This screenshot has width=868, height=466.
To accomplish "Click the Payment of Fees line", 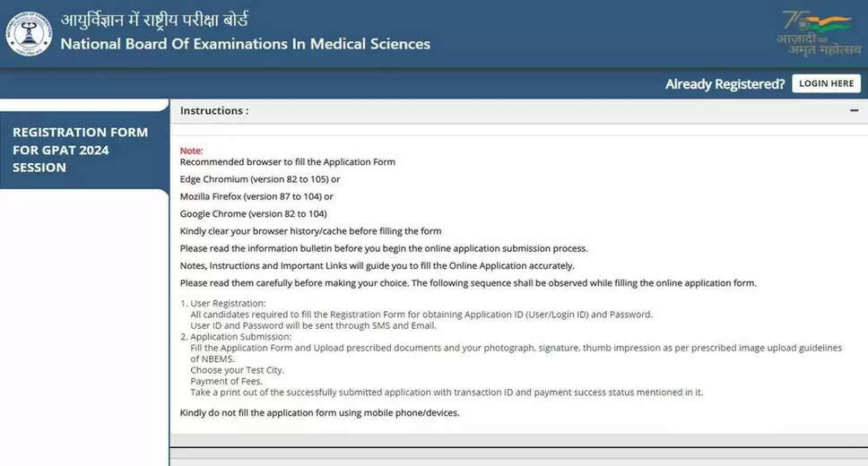I will tap(226, 382).
